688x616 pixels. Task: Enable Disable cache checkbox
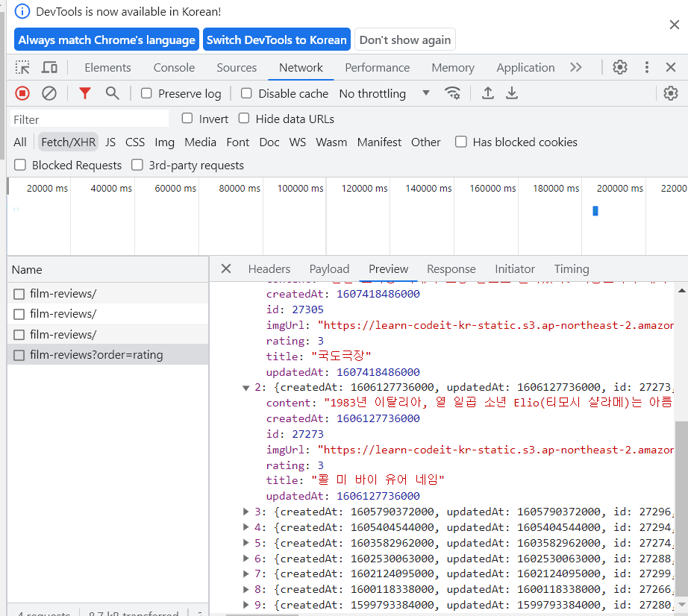(x=246, y=93)
